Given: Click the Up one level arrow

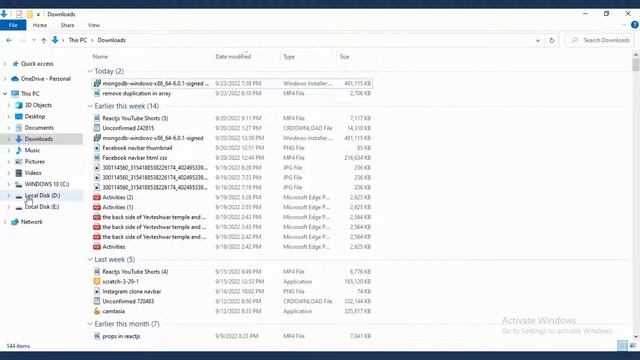Looking at the screenshot, I should click(x=44, y=40).
